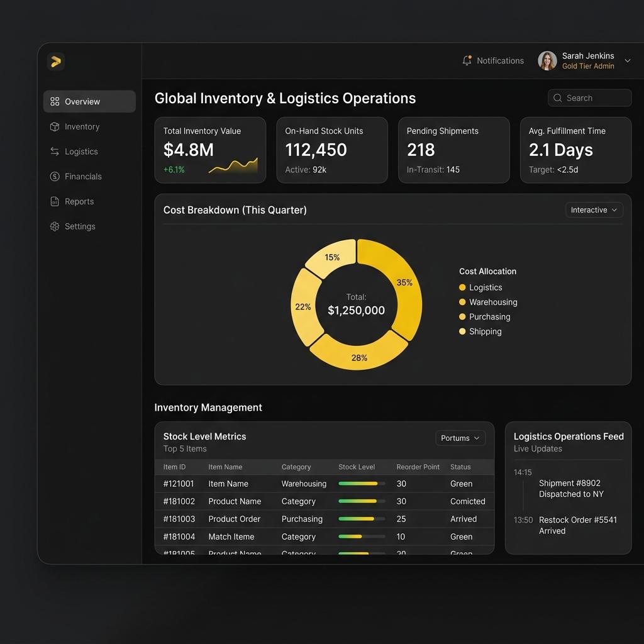Click the Purchasing legend color dot

click(462, 317)
